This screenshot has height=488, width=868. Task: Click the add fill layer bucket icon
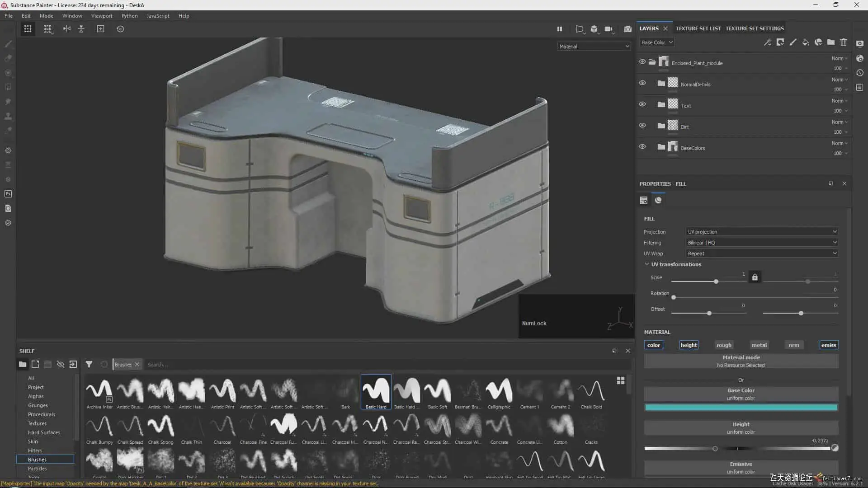click(806, 42)
